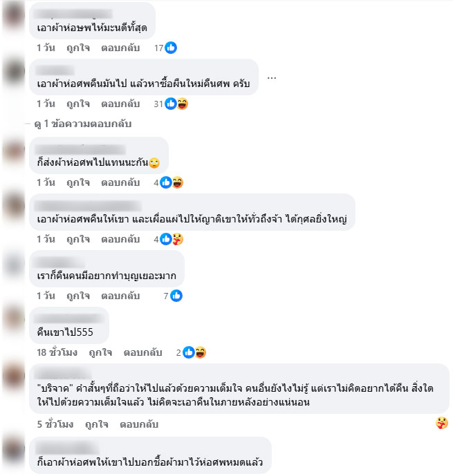
Task: Click the like reaction icon showing 17
Action: click(x=171, y=48)
